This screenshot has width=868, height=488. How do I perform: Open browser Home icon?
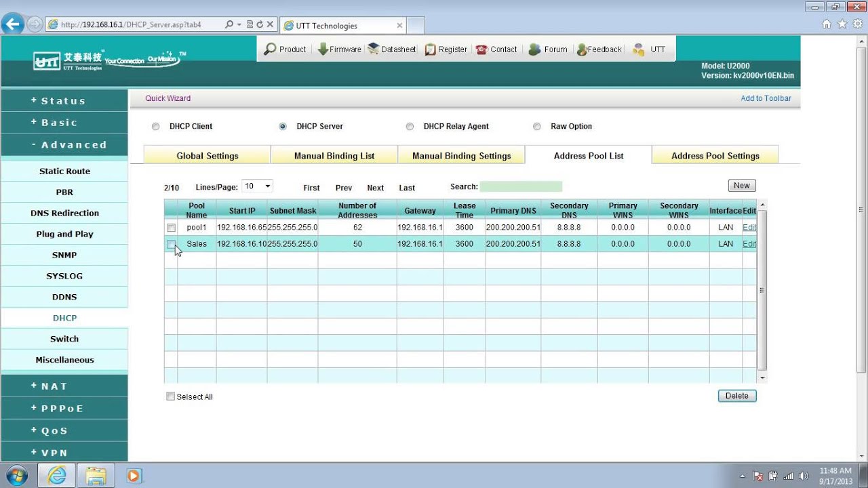point(826,24)
